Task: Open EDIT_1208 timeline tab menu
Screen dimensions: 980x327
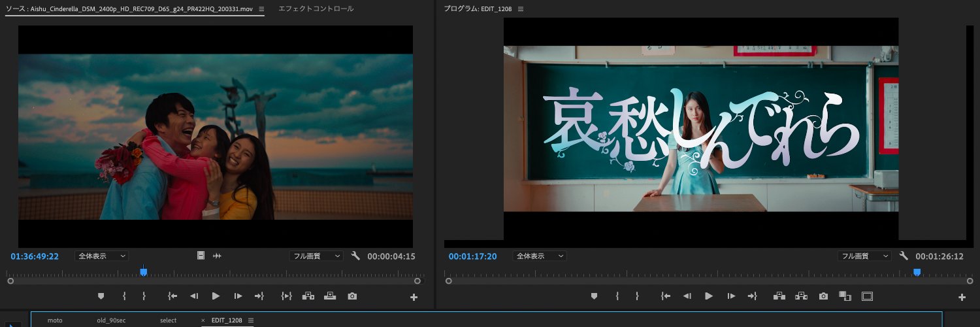Action: 250,320
